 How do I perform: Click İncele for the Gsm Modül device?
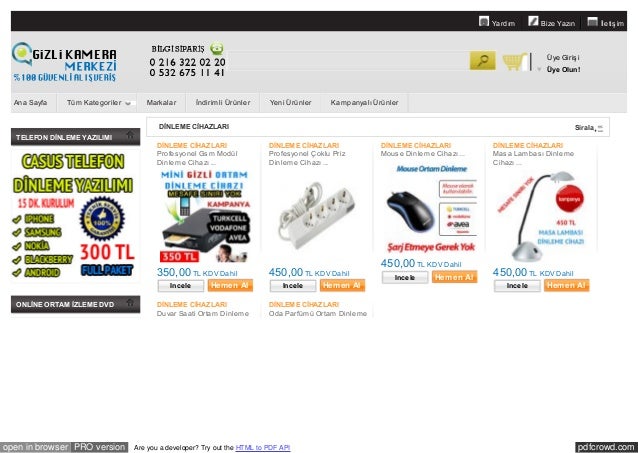tap(181, 286)
